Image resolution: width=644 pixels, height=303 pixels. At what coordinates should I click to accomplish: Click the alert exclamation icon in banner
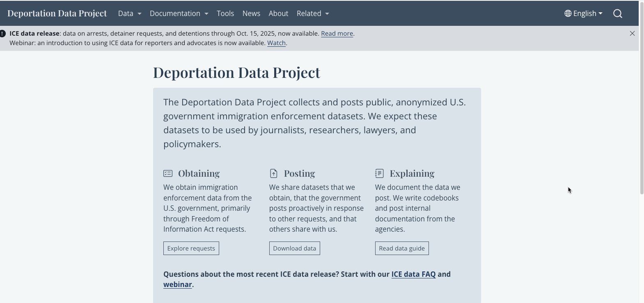pos(2,34)
